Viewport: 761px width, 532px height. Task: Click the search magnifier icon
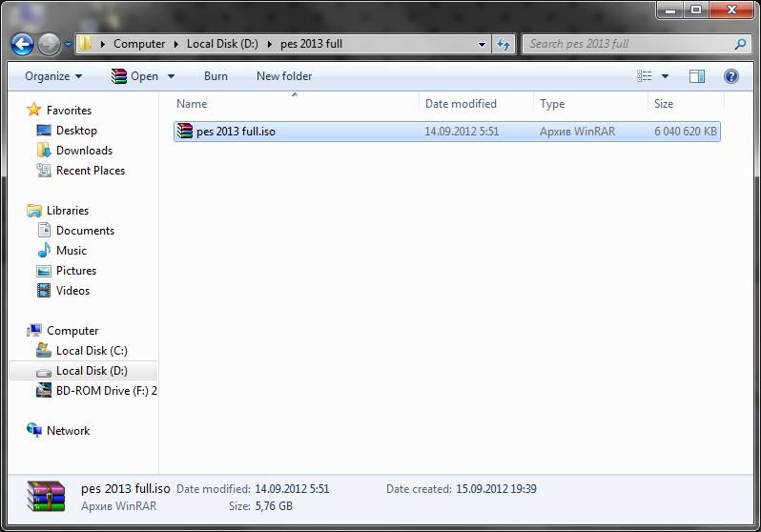tap(740, 44)
